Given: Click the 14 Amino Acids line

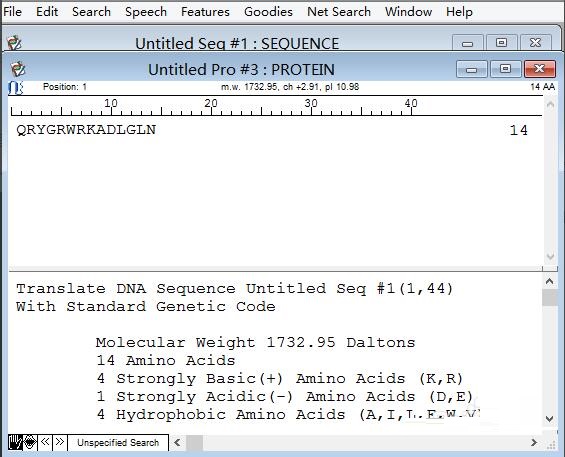Looking at the screenshot, I should click(x=166, y=360).
